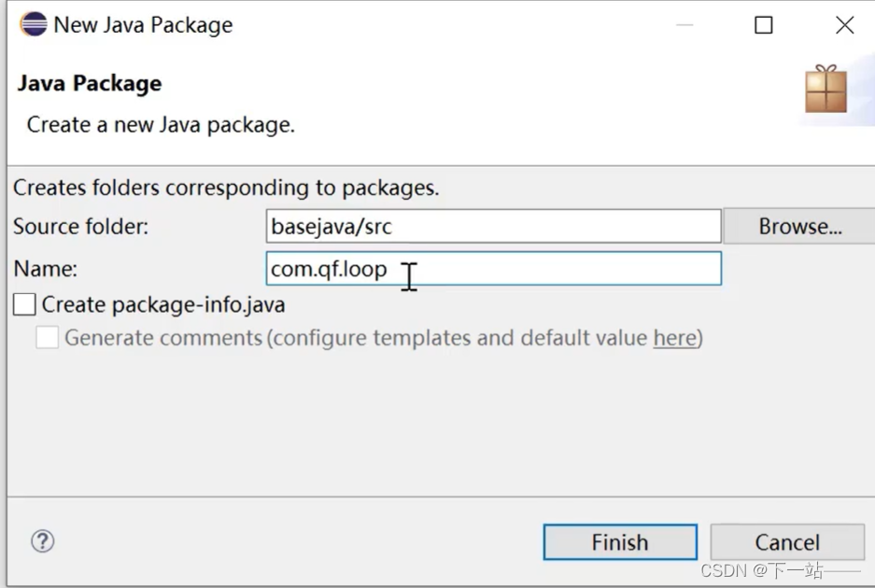This screenshot has height=588, width=875.
Task: Click the 'Creates folders corresponding to packages' message
Action: pos(226,188)
